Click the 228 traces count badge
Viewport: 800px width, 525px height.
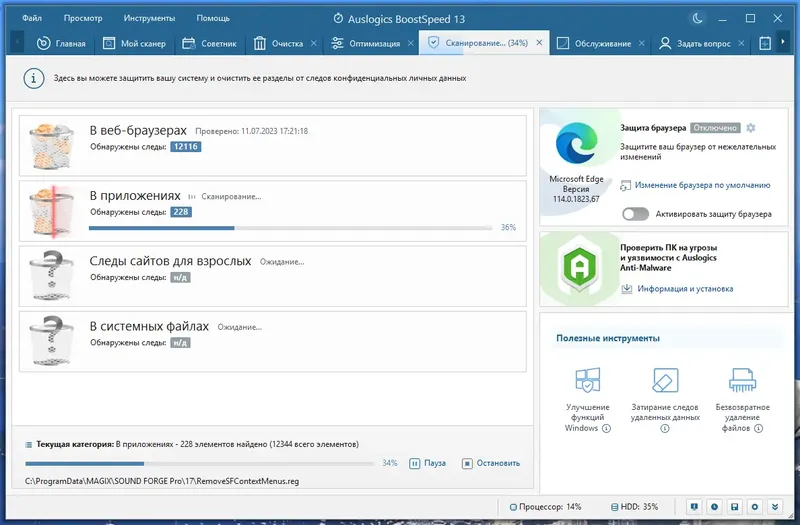(181, 212)
